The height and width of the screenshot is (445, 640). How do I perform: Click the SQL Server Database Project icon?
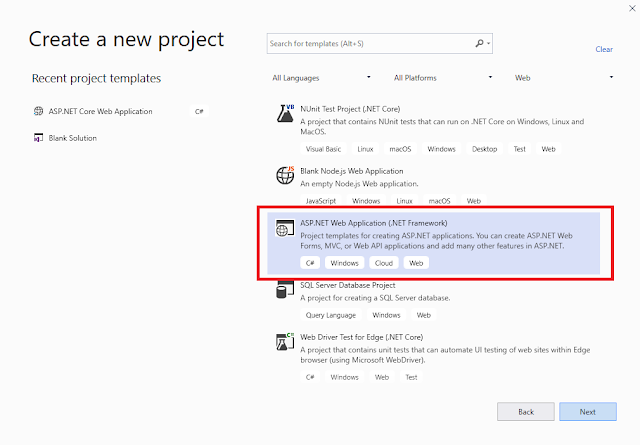pos(285,289)
